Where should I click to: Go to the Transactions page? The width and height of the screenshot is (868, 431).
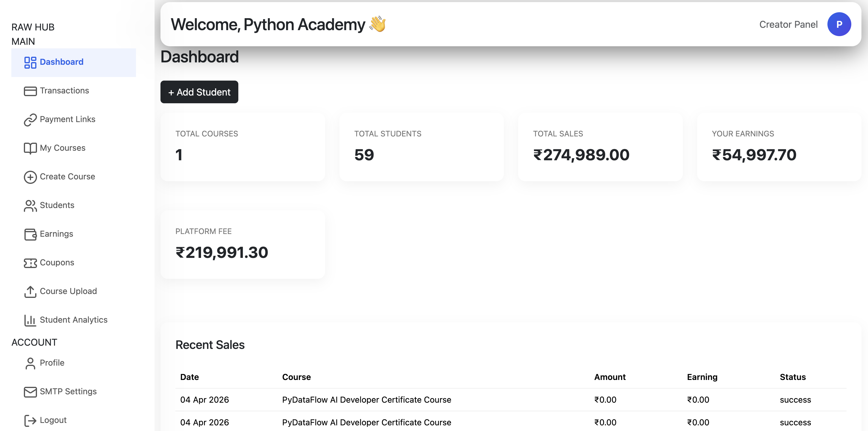pos(64,90)
